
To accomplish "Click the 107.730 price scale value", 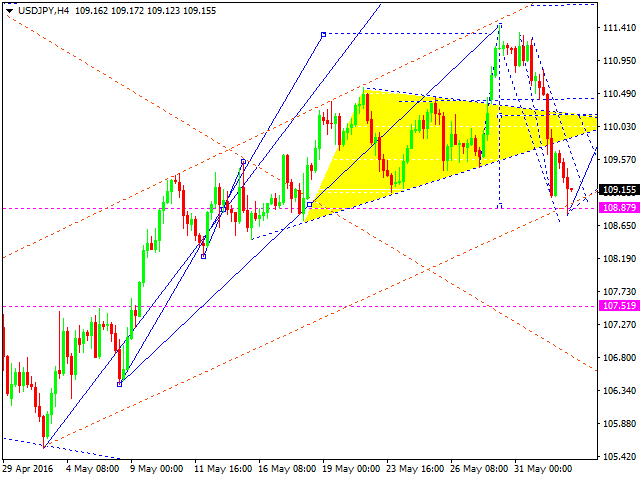I will pyautogui.click(x=619, y=291).
